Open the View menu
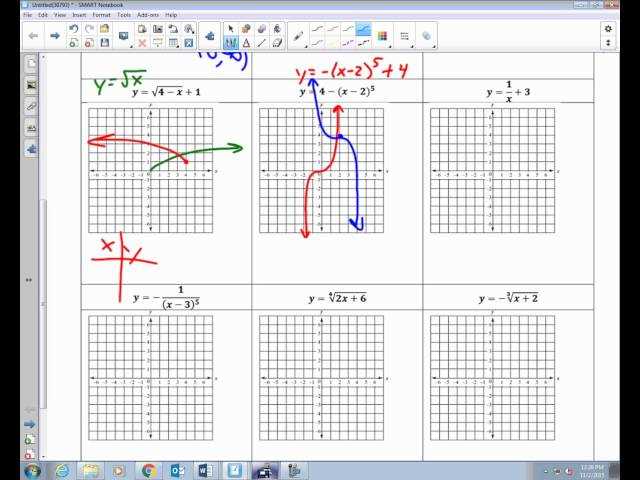The image size is (640, 480). 60,15
